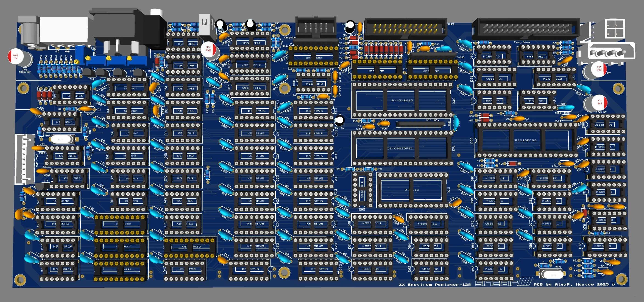Click the 'Floppy Drives' silkscreen label
Viewport: 644px width, 302px height.
(x=522, y=42)
